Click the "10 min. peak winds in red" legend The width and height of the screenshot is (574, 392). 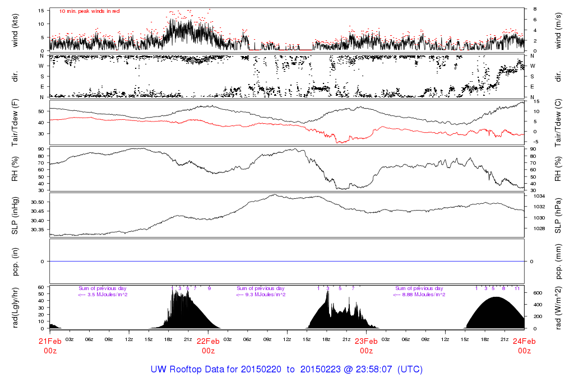pos(90,11)
